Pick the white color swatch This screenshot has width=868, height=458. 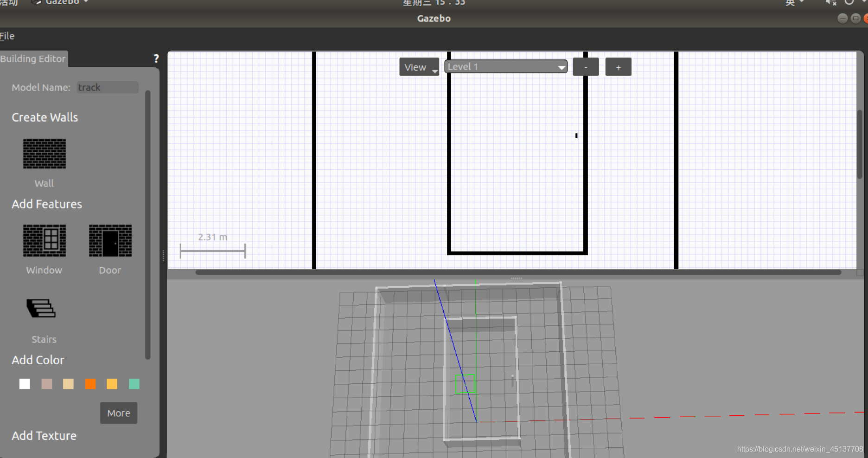[x=25, y=384]
